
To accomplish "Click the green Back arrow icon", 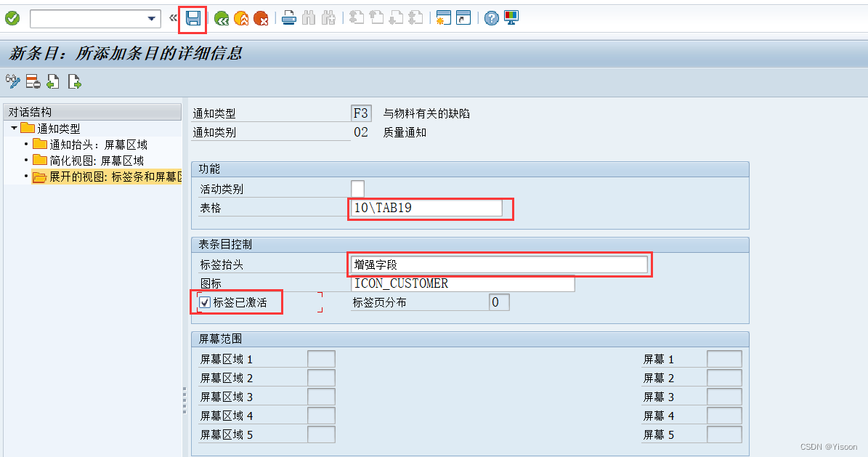I will pyautogui.click(x=222, y=19).
